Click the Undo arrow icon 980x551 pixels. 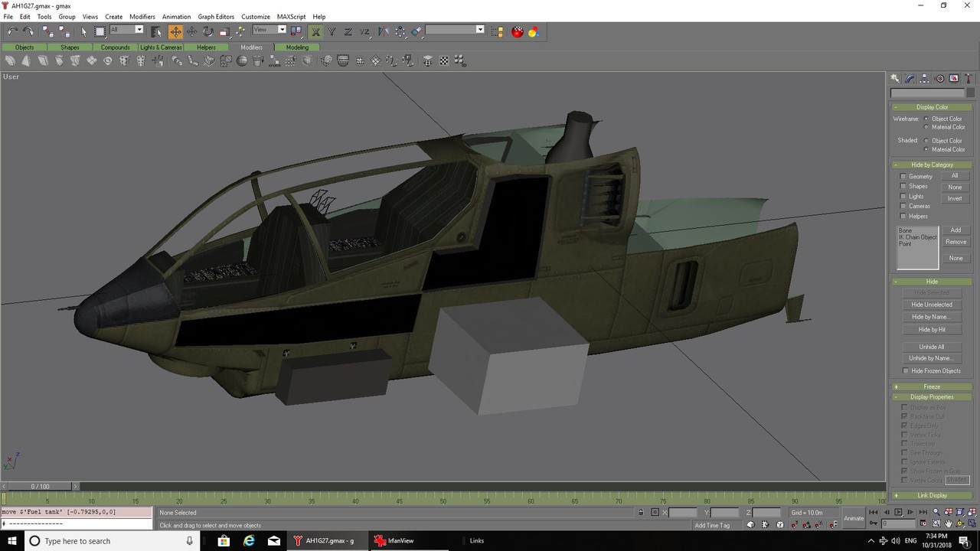tap(12, 31)
